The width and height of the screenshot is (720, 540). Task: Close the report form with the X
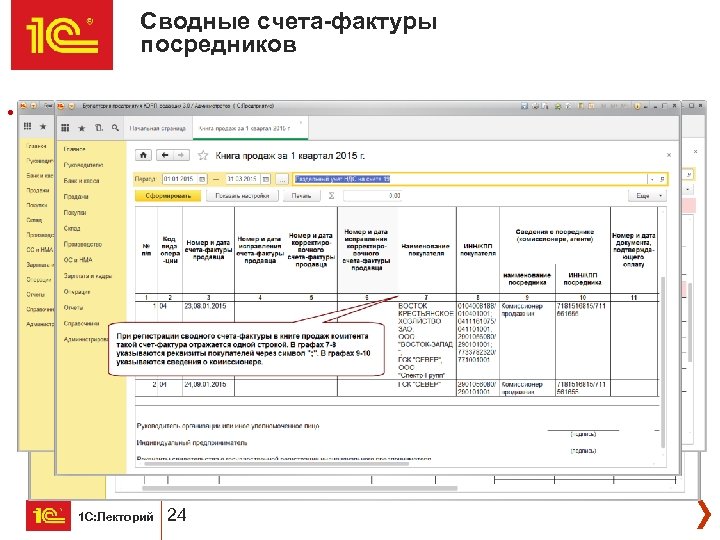669,155
